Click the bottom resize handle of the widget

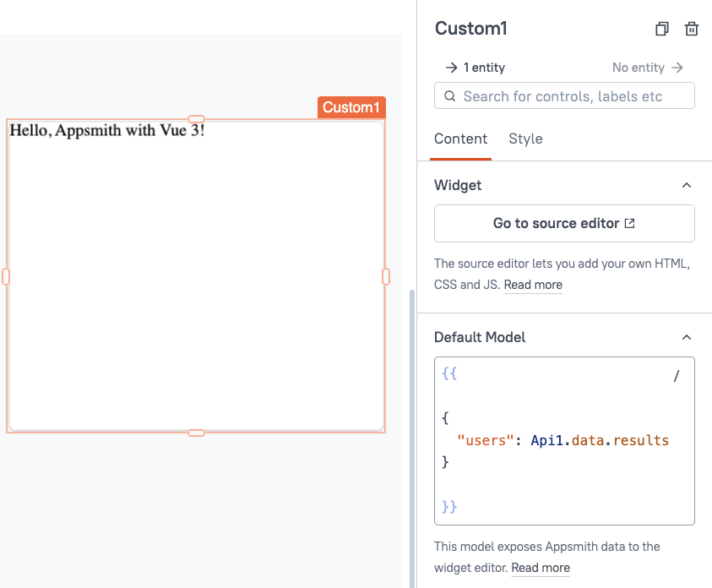(196, 432)
